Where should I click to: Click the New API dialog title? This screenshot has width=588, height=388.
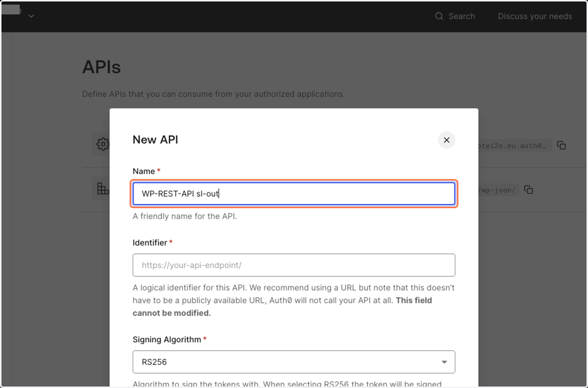tap(155, 140)
